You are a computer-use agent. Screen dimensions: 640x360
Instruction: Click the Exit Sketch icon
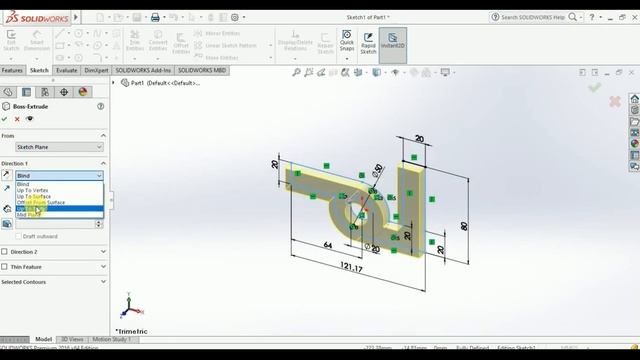point(11,40)
